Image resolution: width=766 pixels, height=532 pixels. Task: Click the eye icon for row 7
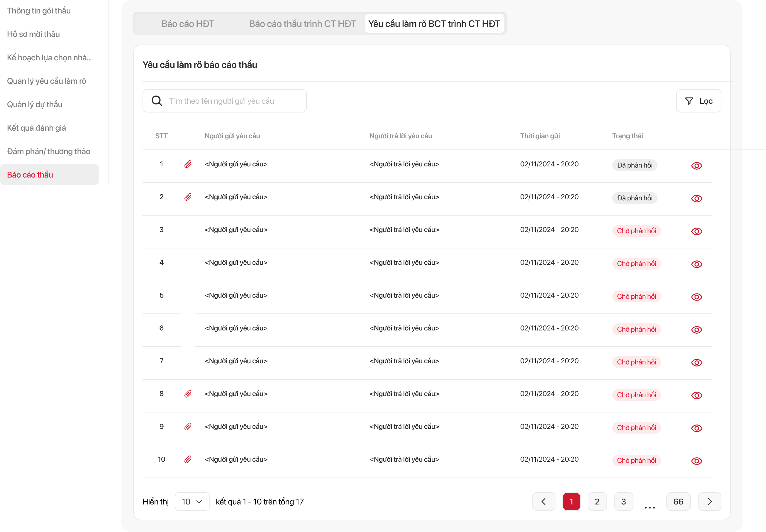[696, 363]
